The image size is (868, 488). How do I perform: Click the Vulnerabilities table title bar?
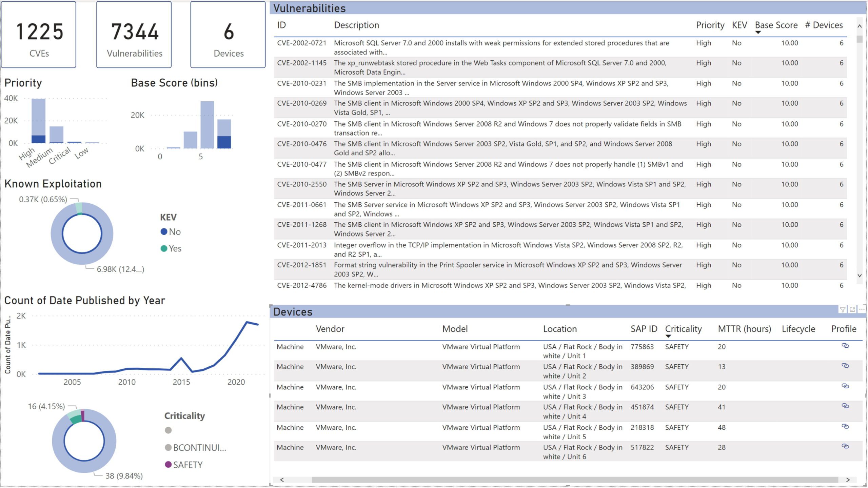pyautogui.click(x=568, y=8)
